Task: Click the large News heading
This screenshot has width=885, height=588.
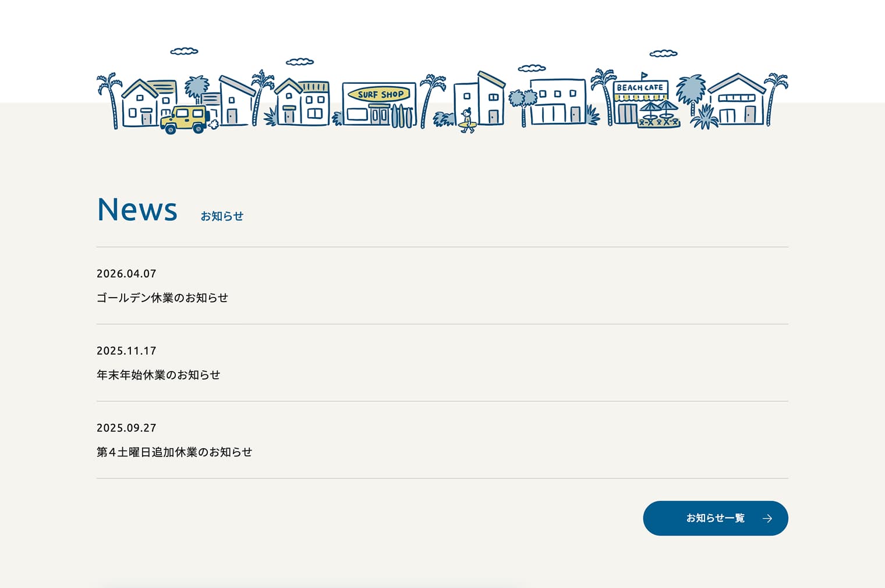Action: [x=137, y=210]
